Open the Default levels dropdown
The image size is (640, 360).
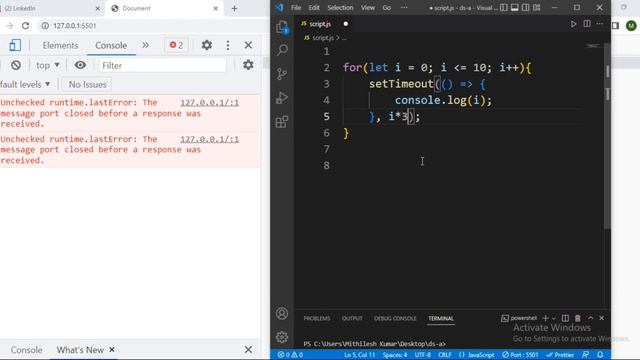coord(25,84)
